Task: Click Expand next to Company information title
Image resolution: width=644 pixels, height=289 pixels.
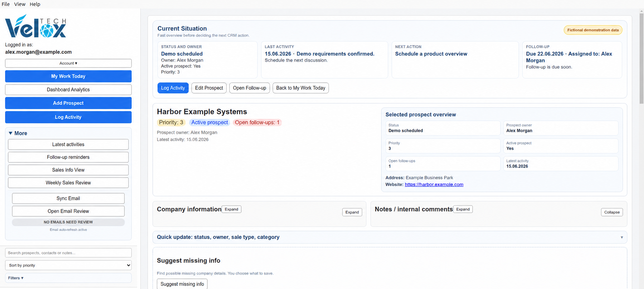Action: [x=232, y=209]
